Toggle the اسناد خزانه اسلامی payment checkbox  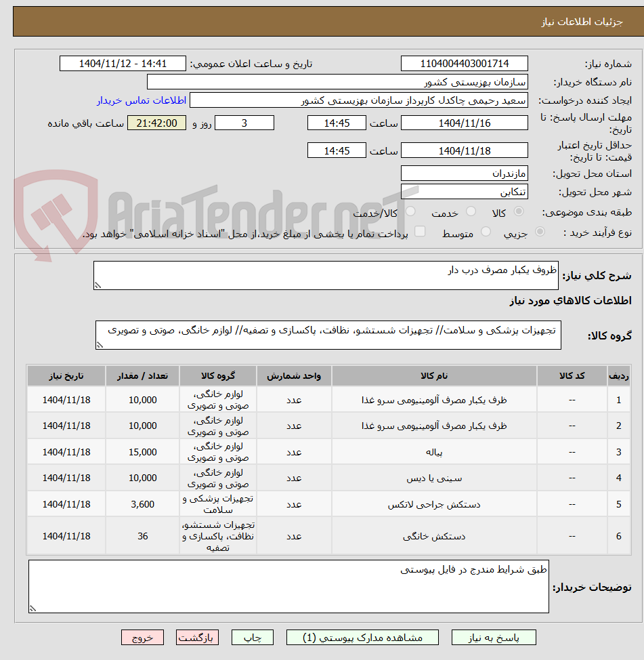(x=420, y=232)
